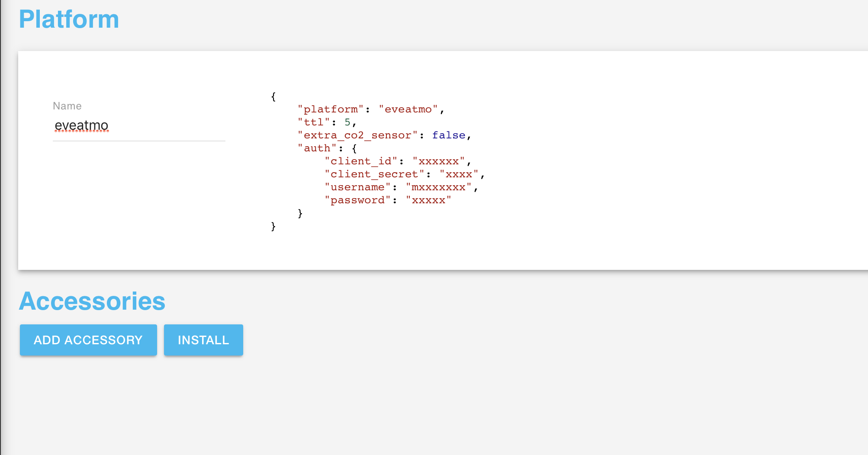The image size is (868, 455).
Task: Click the opening brace of the JSON
Action: (x=273, y=96)
